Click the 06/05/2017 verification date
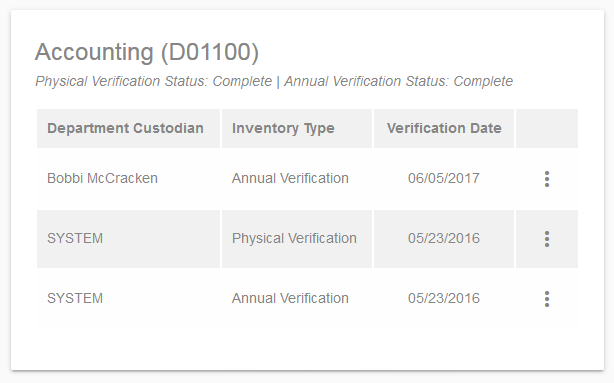This screenshot has height=383, width=614. [x=444, y=179]
